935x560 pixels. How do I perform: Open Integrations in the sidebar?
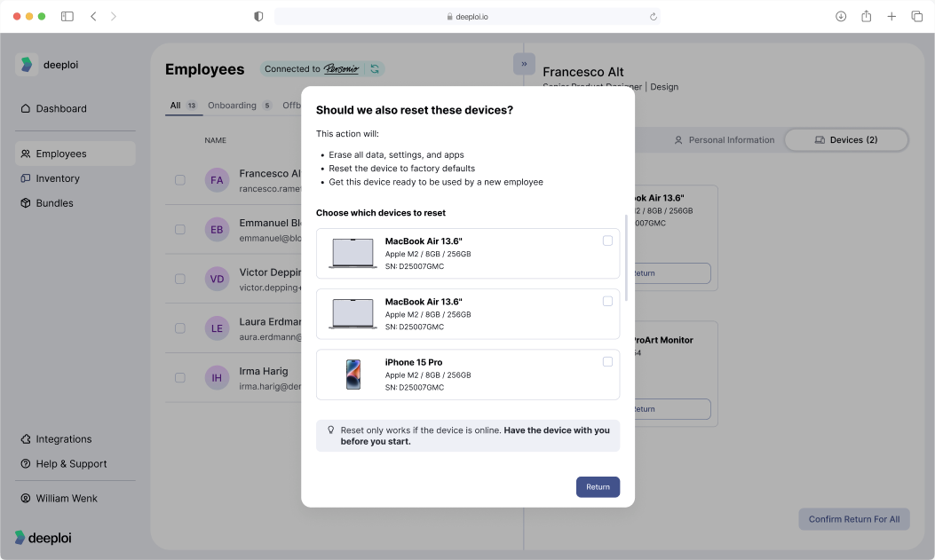click(75, 439)
